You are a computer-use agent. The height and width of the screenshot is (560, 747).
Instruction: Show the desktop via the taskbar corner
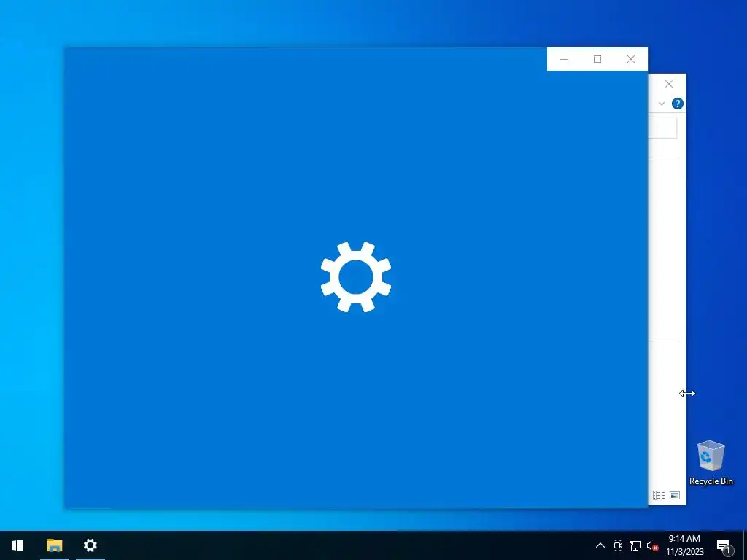(x=745, y=545)
